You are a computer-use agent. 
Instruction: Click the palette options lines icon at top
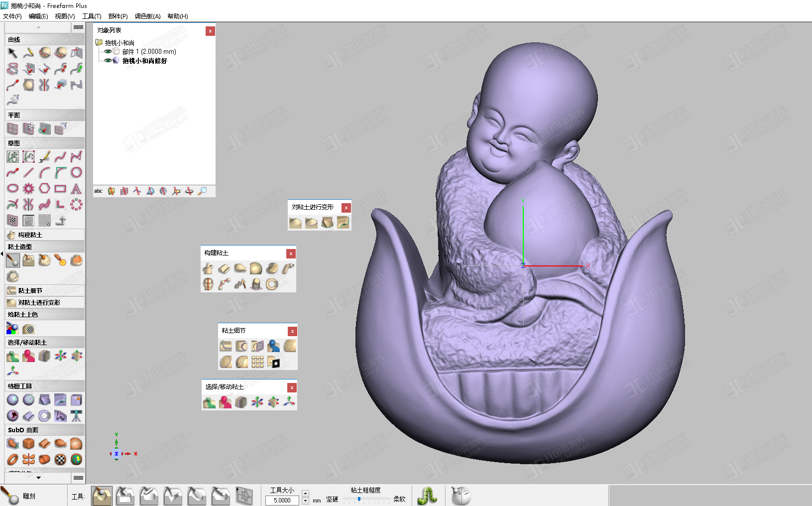(x=78, y=27)
